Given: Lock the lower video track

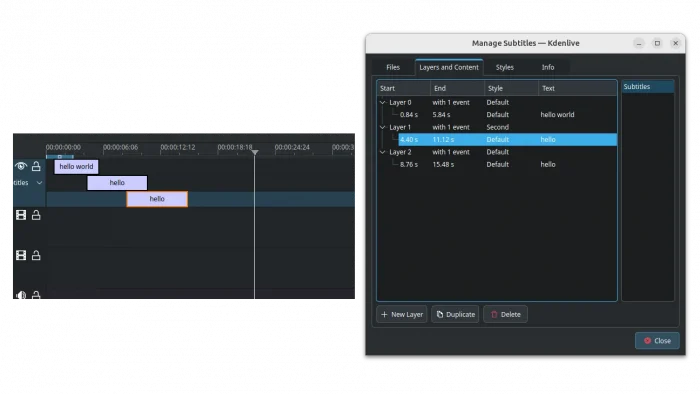Looking at the screenshot, I should click(x=36, y=255).
